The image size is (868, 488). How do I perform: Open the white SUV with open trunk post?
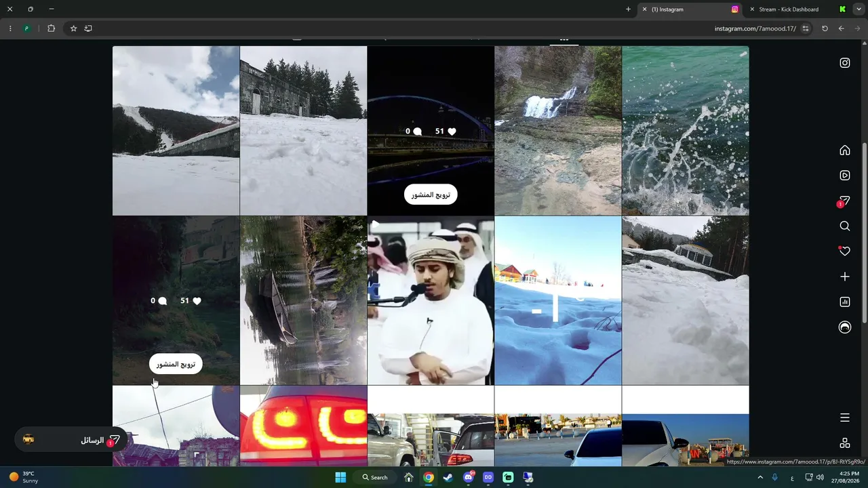[x=431, y=426]
